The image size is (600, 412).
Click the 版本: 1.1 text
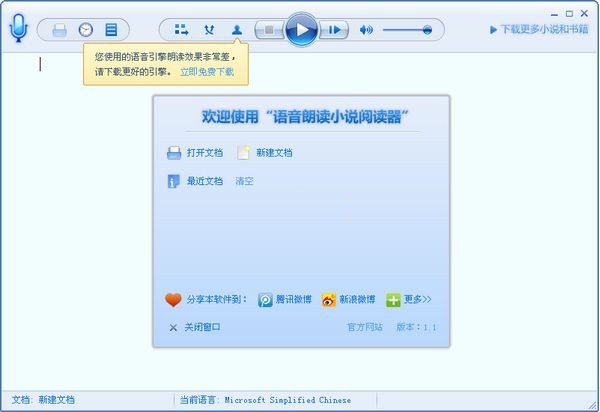tap(416, 327)
